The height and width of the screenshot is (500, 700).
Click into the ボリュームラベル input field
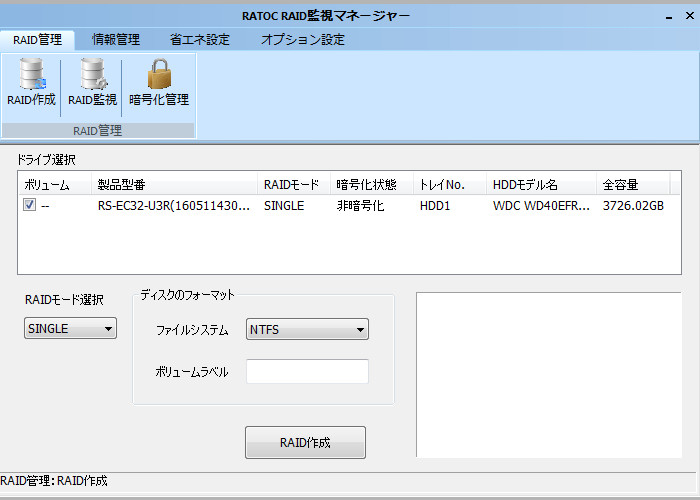[x=307, y=371]
